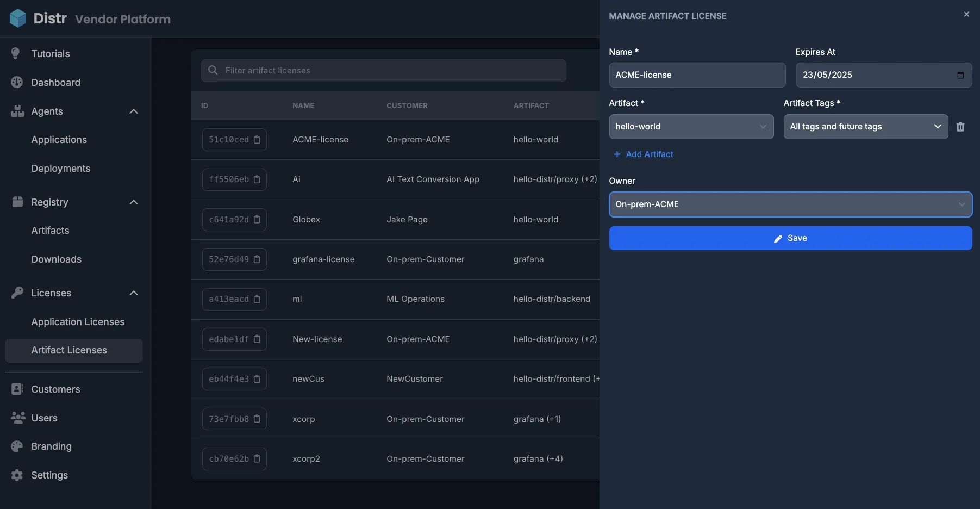
Task: Click the Save button
Action: (790, 238)
